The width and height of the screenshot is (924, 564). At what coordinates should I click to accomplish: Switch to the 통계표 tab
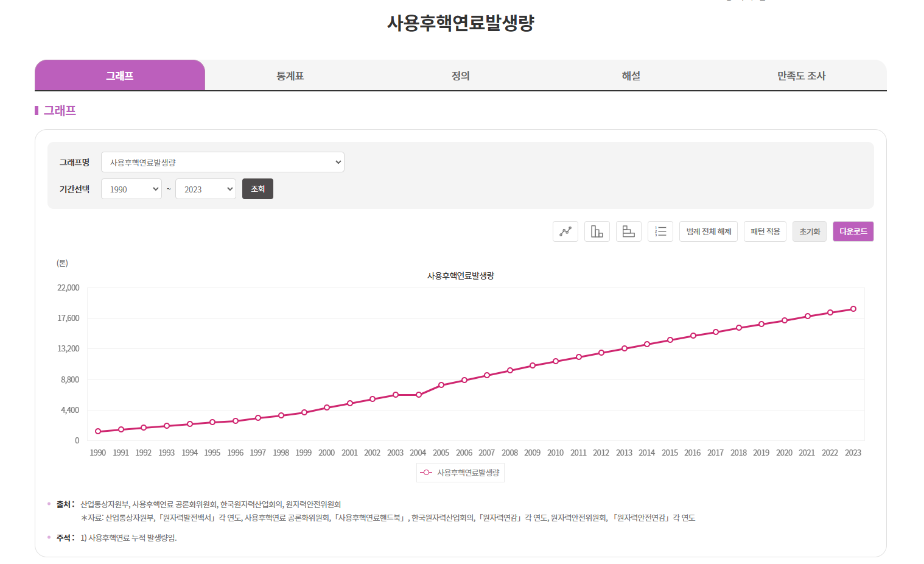pyautogui.click(x=290, y=76)
